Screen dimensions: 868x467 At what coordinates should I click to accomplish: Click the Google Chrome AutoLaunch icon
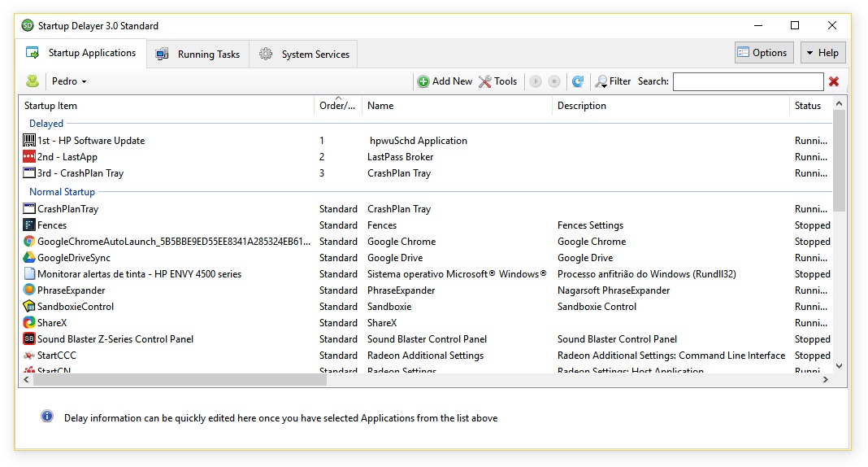(x=29, y=241)
